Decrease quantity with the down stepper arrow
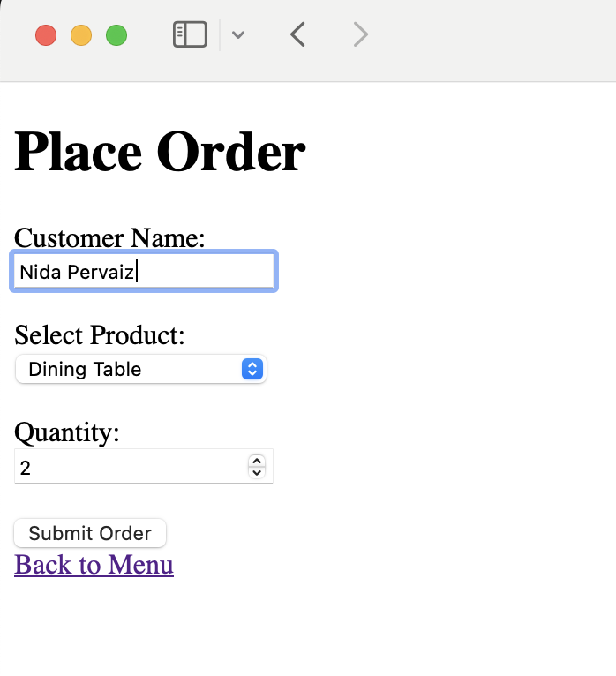The image size is (616, 676). [x=257, y=472]
